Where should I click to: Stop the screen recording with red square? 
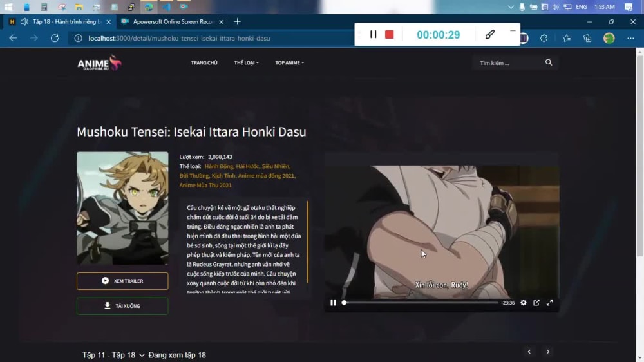point(390,35)
